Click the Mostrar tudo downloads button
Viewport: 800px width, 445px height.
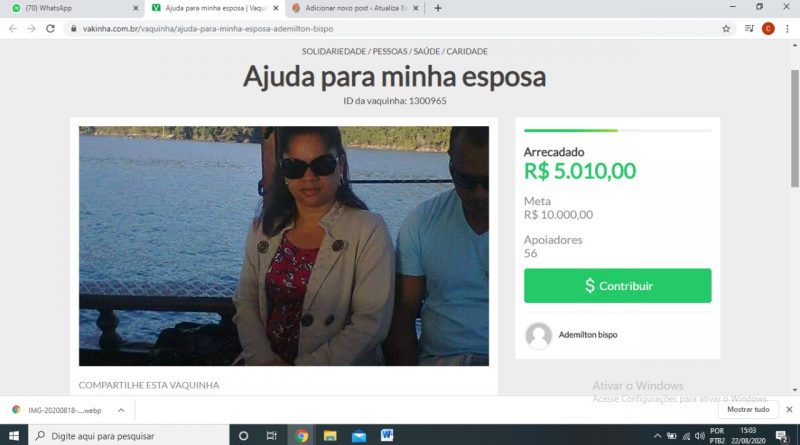coord(748,409)
